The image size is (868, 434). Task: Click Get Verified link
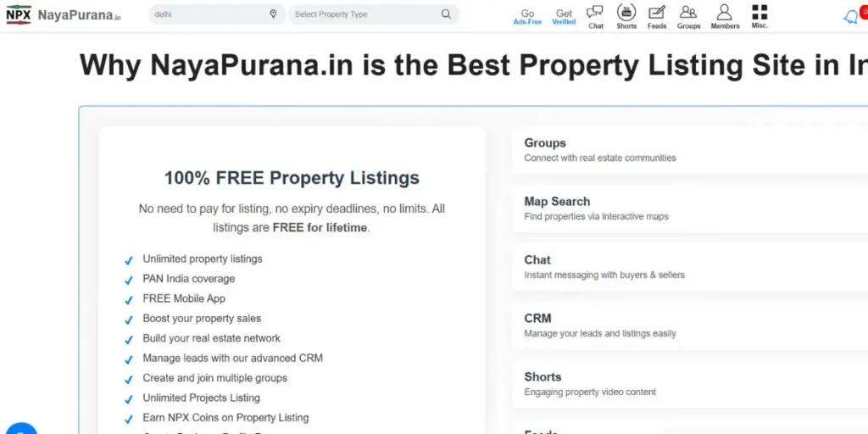(564, 17)
